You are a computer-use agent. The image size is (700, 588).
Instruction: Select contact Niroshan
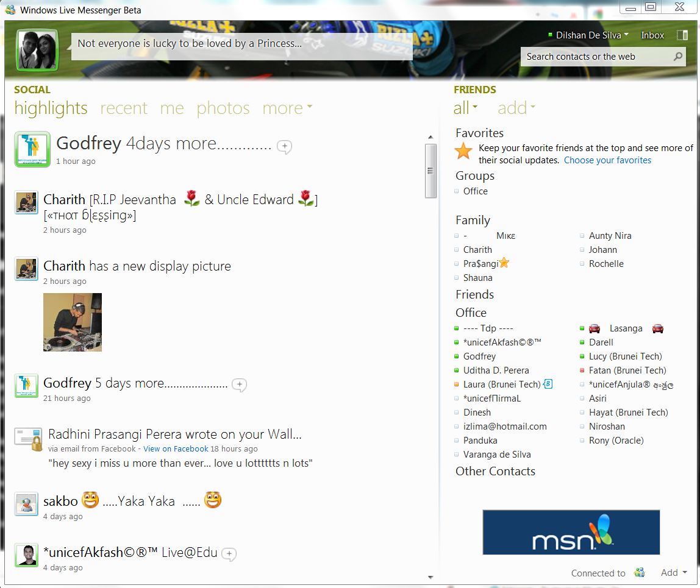(x=607, y=427)
